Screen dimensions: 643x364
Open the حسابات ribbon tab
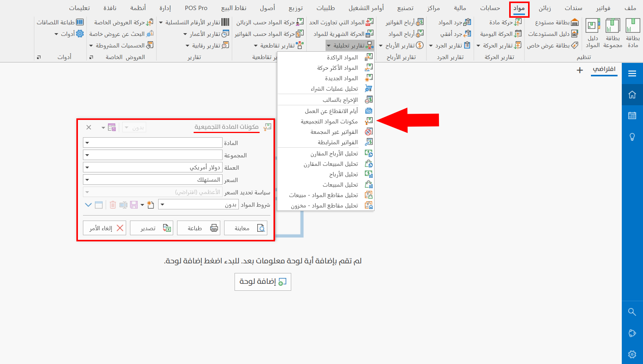[490, 8]
